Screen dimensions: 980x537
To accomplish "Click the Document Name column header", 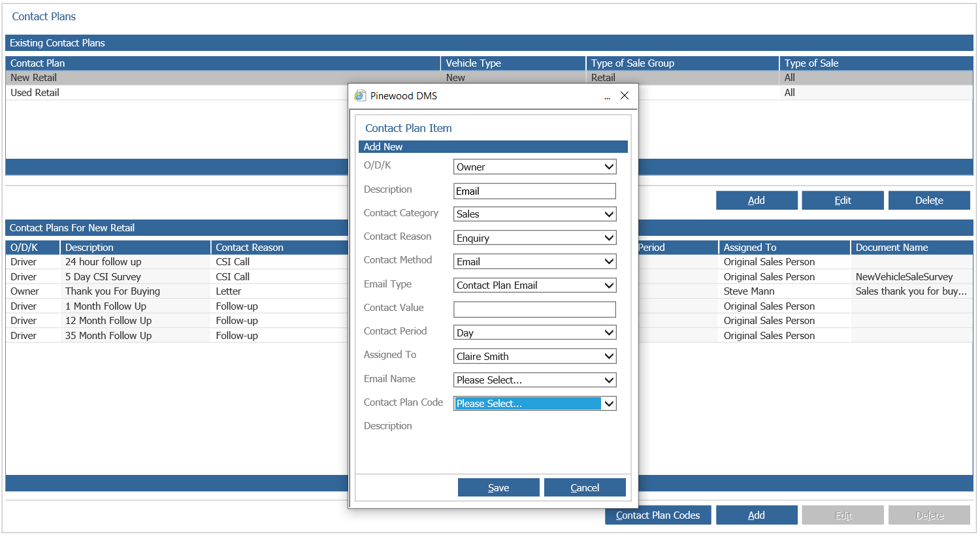I will [x=912, y=248].
